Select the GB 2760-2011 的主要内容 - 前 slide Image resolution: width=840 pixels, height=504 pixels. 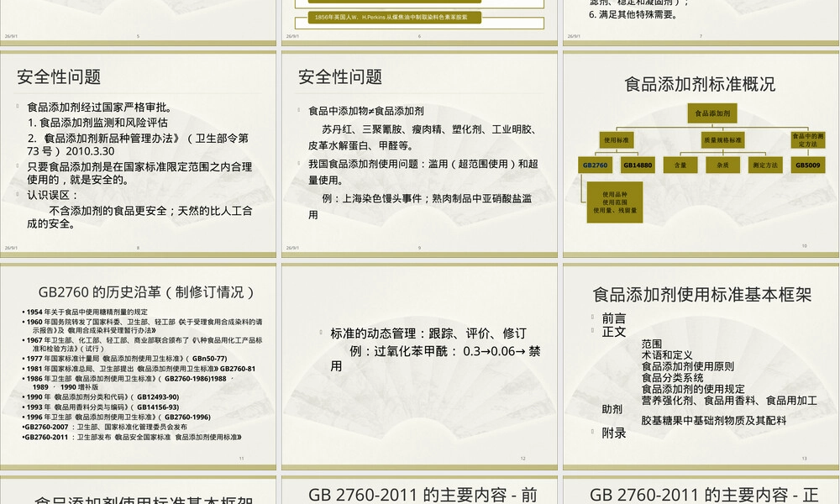click(419, 490)
